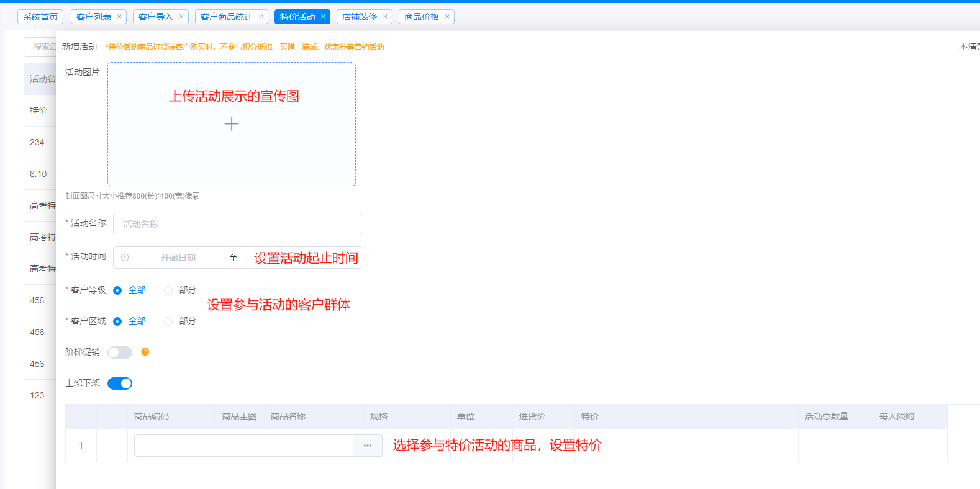The height and width of the screenshot is (489, 980).
Task: Enable the 阶梯促销 switch
Action: coord(120,352)
